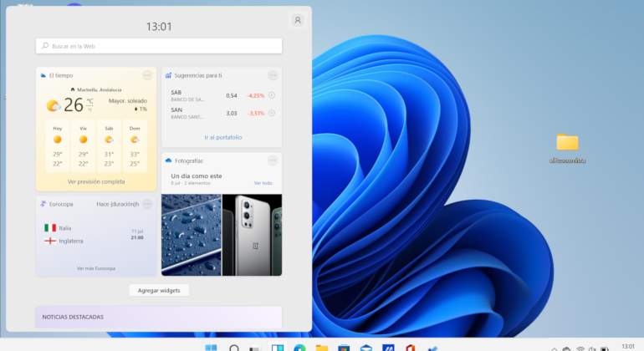Click the 21:00 match time
644x351 pixels.
click(137, 237)
